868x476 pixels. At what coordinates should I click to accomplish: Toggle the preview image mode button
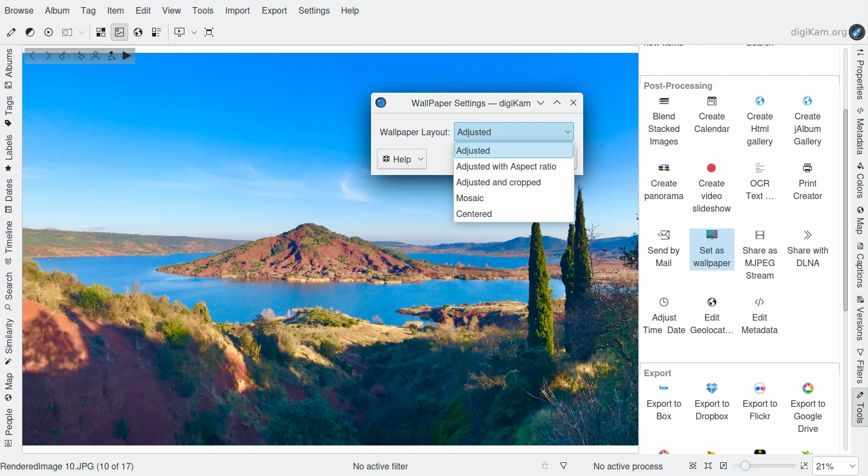click(x=119, y=32)
